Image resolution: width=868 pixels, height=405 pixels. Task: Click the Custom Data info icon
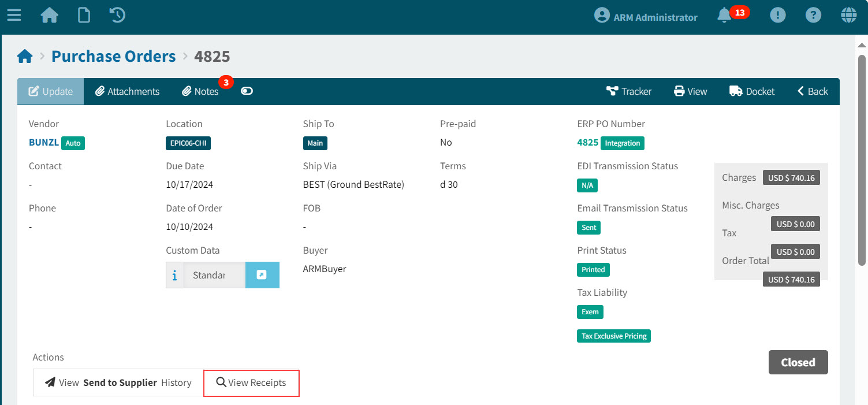click(175, 275)
